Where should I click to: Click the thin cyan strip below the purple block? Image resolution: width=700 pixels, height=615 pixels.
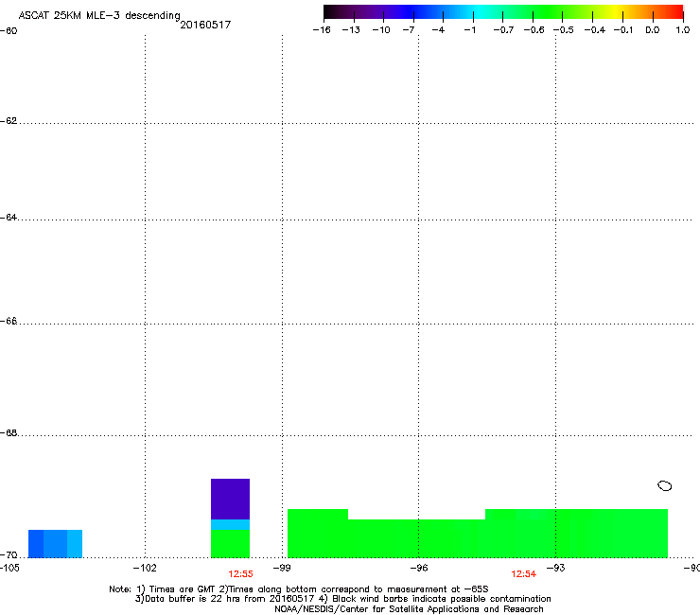coord(230,524)
